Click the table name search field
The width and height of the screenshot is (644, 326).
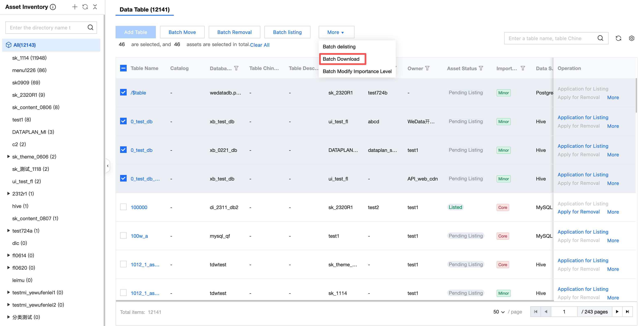point(545,38)
